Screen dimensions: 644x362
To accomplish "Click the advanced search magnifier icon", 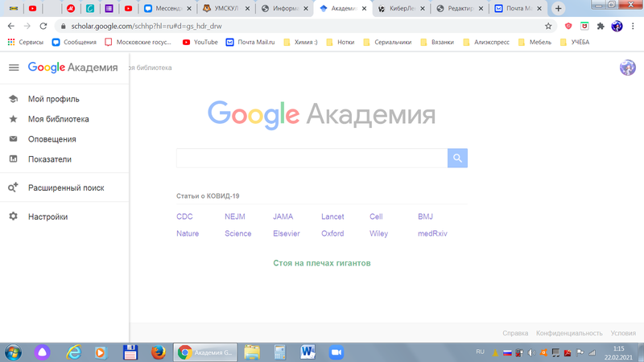I will click(x=13, y=187).
